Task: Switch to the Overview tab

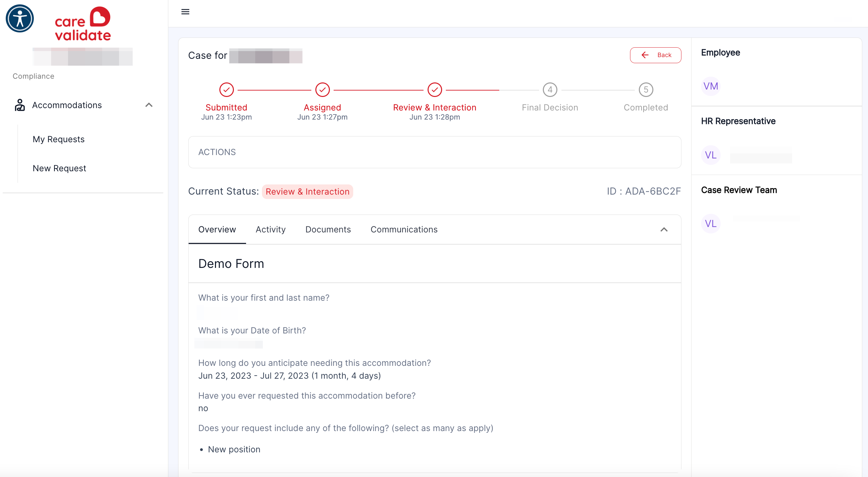Action: click(x=217, y=229)
